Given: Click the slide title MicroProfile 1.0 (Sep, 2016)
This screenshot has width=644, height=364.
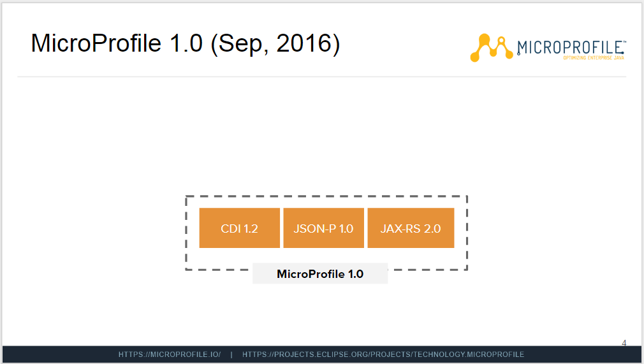Looking at the screenshot, I should [x=186, y=43].
